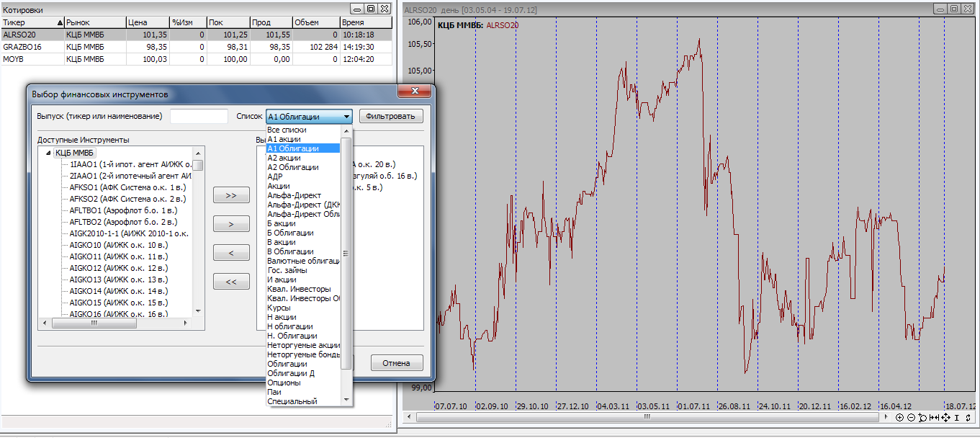Maximize the Котировки window
Image resolution: width=980 pixels, height=438 pixels.
(x=371, y=9)
